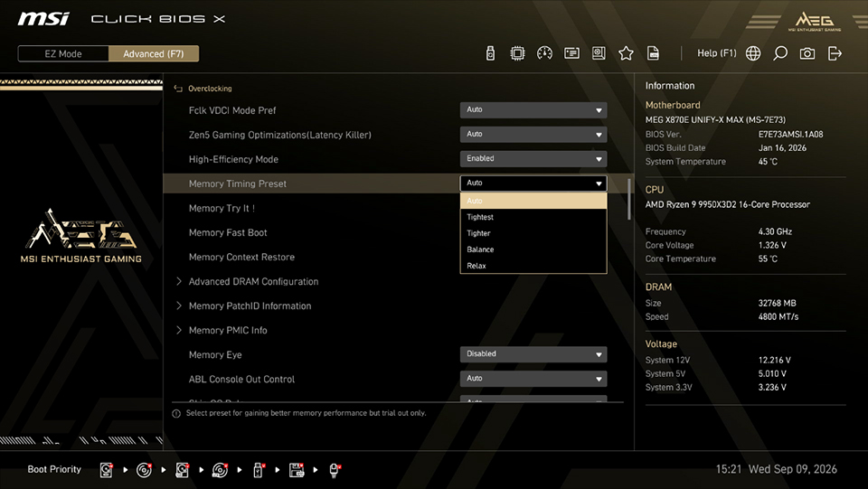The height and width of the screenshot is (489, 868).
Task: Open the High-Efficiency Mode dropdown
Action: pos(533,159)
